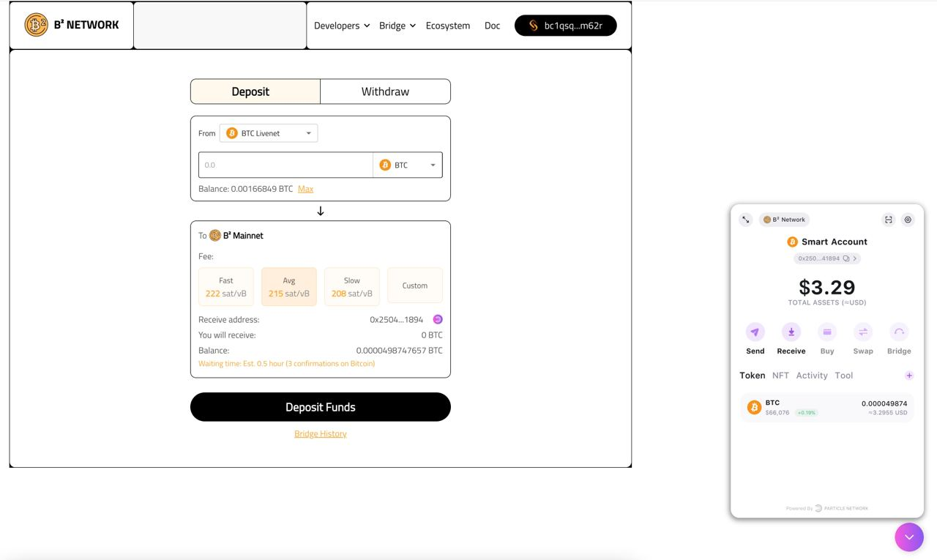Click the deposit amount input field
The image size is (937, 560).
(285, 165)
